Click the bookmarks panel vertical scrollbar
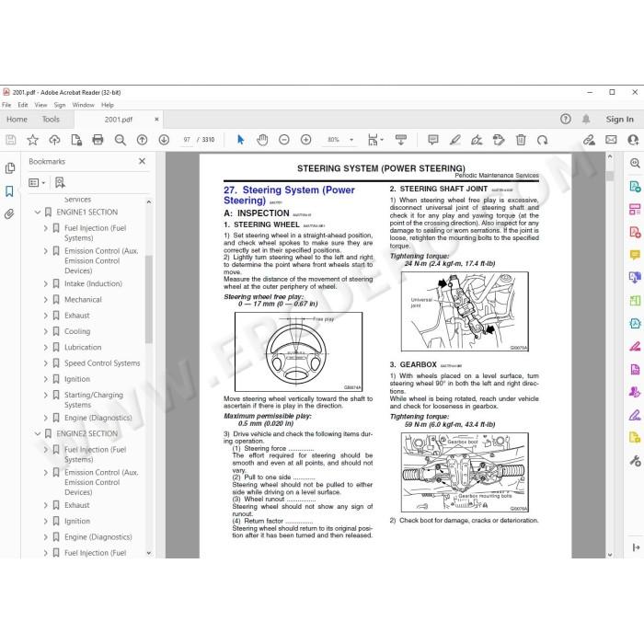Viewport: 644px width, 644px height. click(149, 299)
